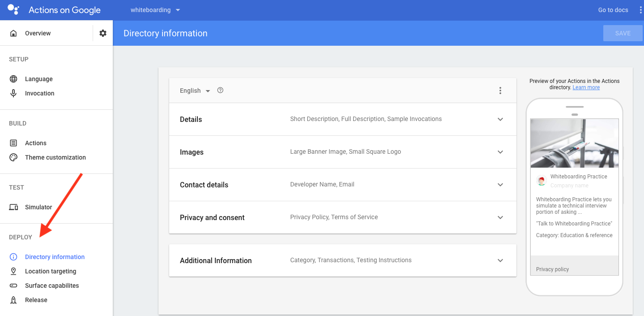Click the preview description paragraph

[574, 206]
